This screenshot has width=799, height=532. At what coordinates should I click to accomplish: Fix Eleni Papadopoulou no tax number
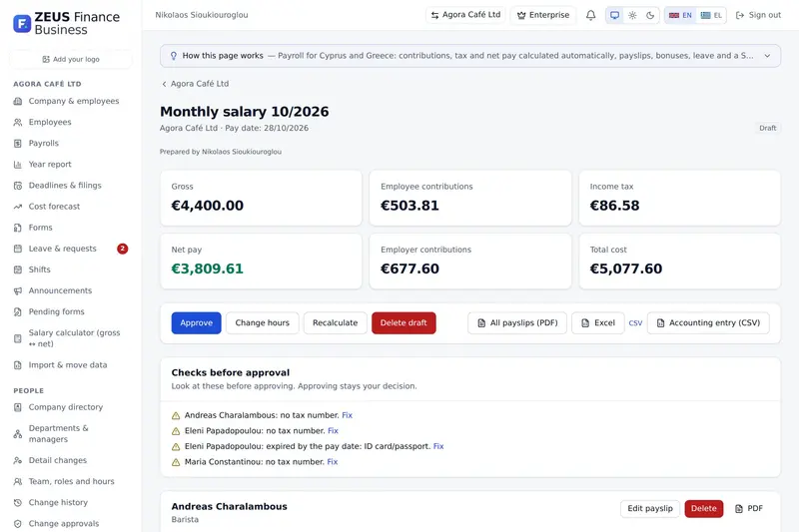(x=333, y=431)
